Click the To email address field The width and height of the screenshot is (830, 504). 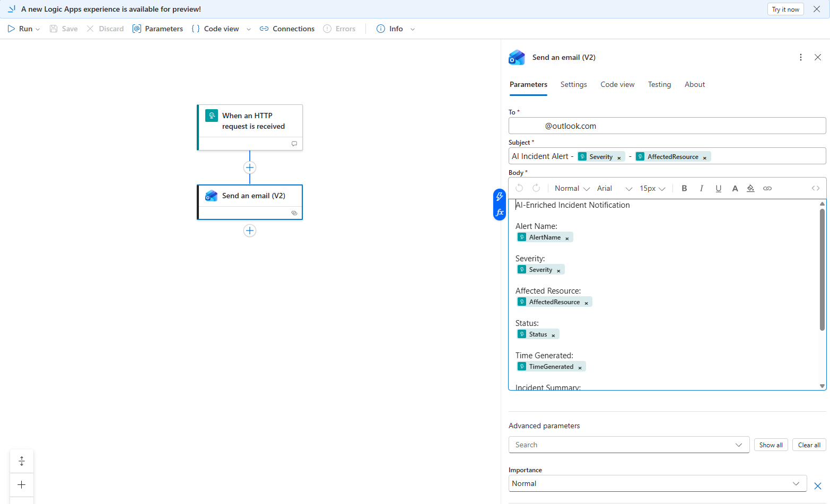click(667, 126)
